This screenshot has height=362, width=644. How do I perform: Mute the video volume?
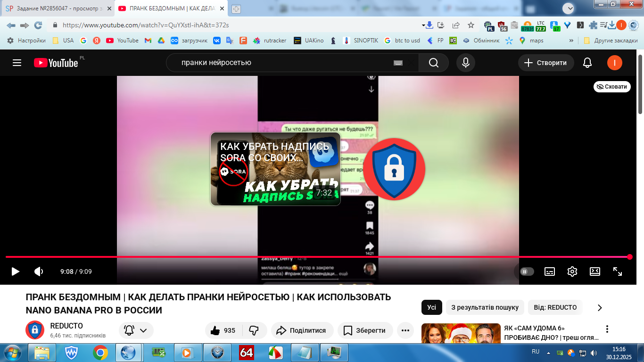pyautogui.click(x=39, y=271)
